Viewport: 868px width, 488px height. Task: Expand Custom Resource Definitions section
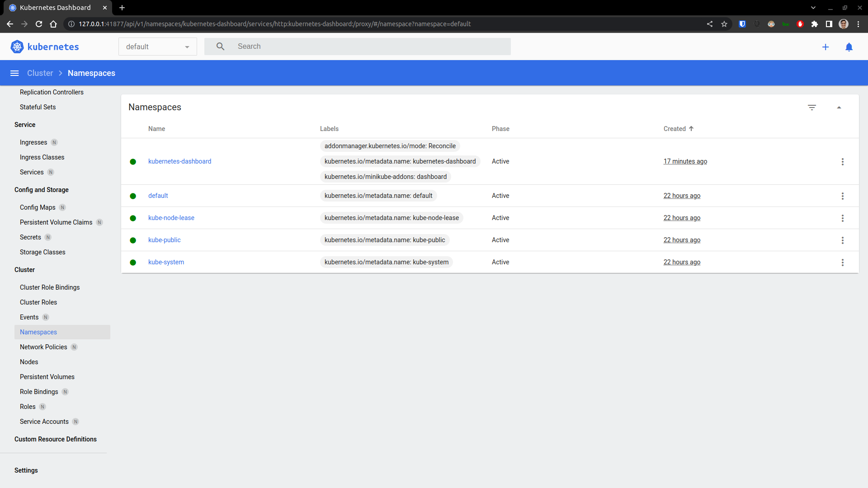click(x=56, y=439)
